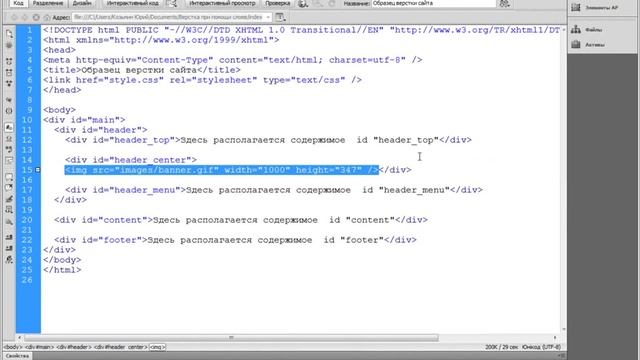Screen dimensions: 640x360
Task: Click the Inspect mode icon
Action: pos(172,4)
